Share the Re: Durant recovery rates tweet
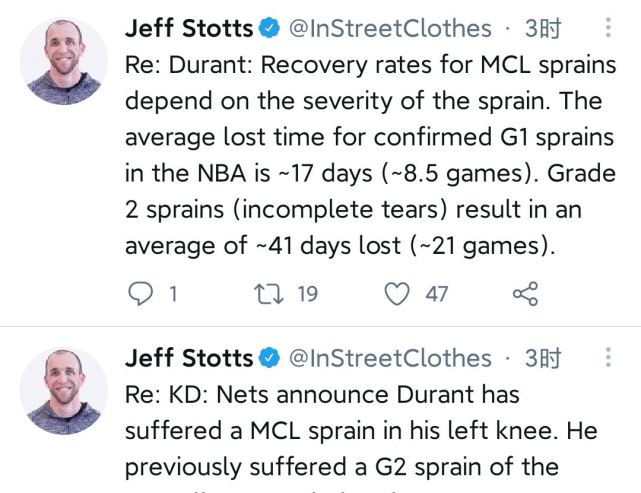The width and height of the screenshot is (641, 493). coord(525,294)
